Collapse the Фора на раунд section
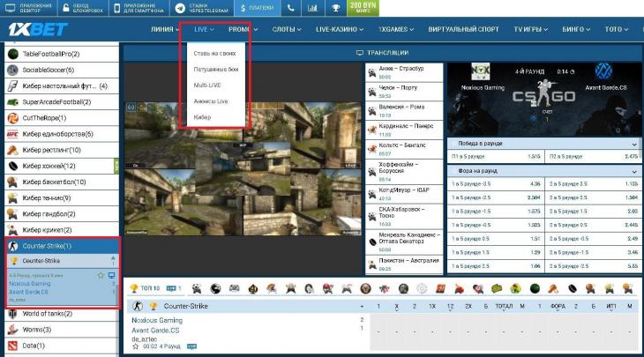The width and height of the screenshot is (644, 357). [634, 170]
